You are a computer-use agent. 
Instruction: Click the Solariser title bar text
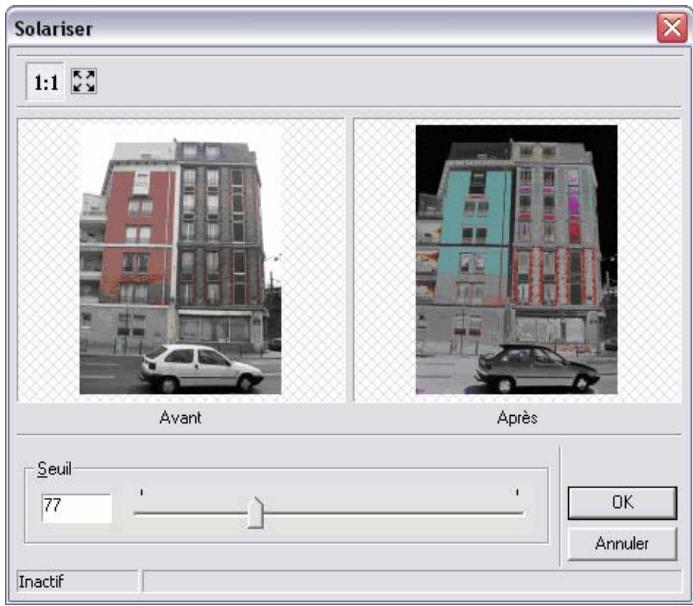point(53,28)
